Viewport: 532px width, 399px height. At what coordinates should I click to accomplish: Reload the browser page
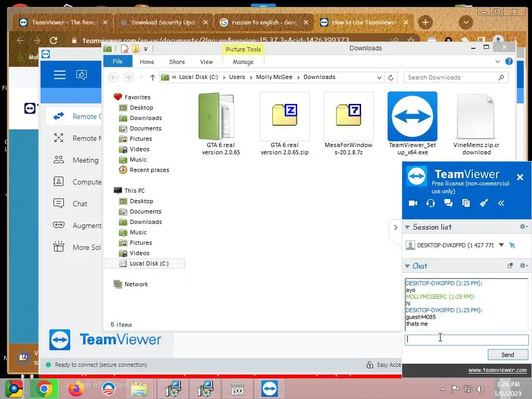coord(54,41)
